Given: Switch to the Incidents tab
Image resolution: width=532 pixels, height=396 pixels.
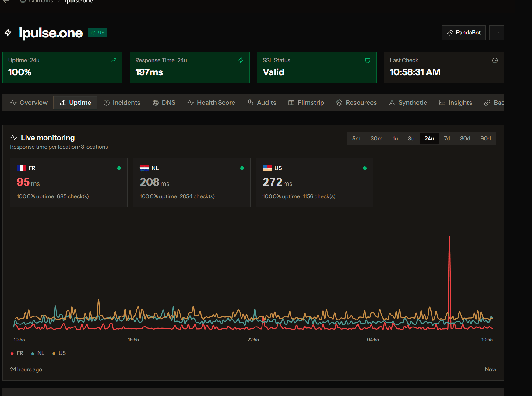Looking at the screenshot, I should click(122, 103).
